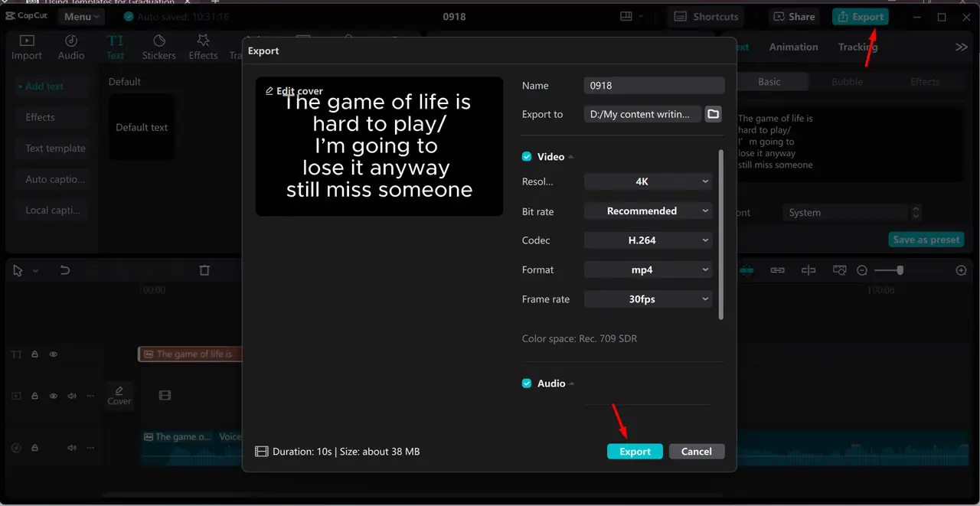Lock the audio track
This screenshot has height=506, width=980.
pyautogui.click(x=35, y=448)
